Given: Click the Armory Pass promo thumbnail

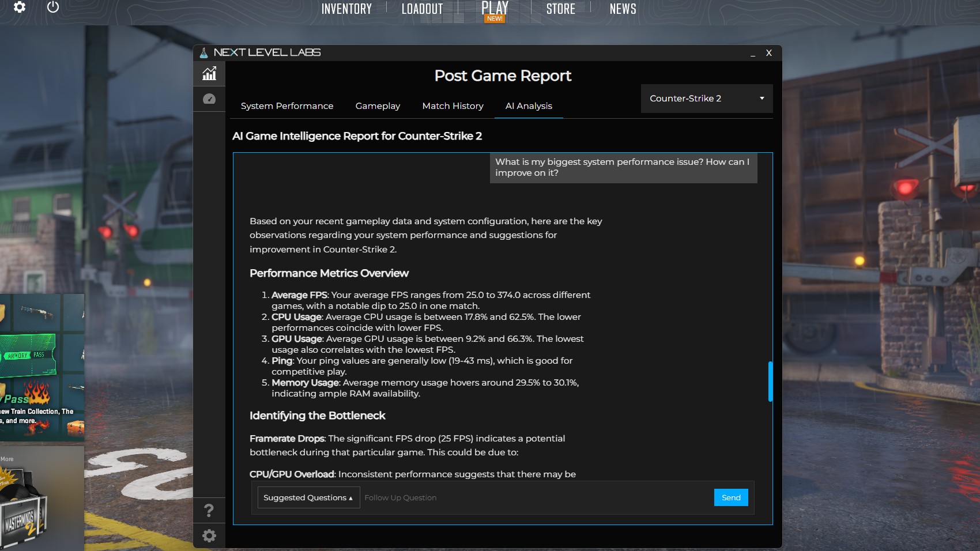Looking at the screenshot, I should coord(42,368).
